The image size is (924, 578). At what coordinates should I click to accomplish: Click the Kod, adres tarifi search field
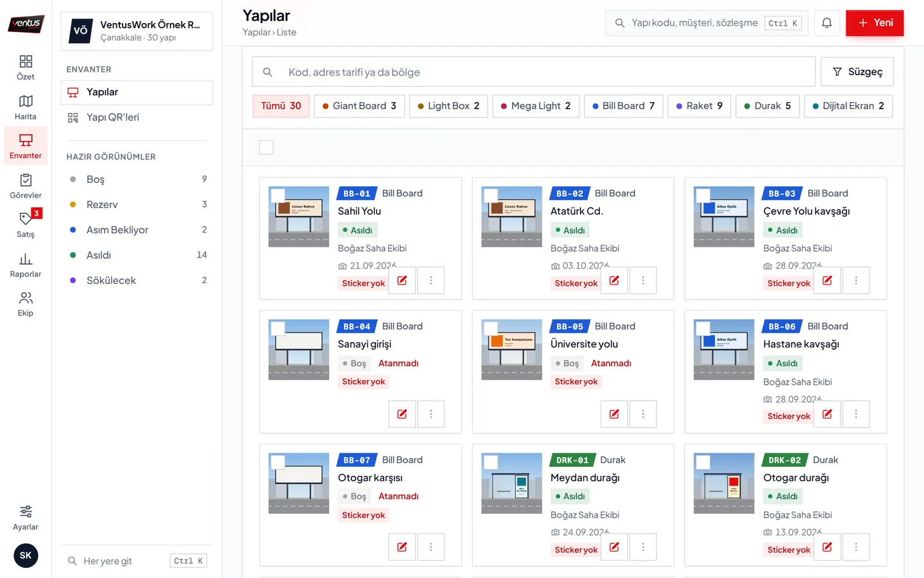[533, 72]
